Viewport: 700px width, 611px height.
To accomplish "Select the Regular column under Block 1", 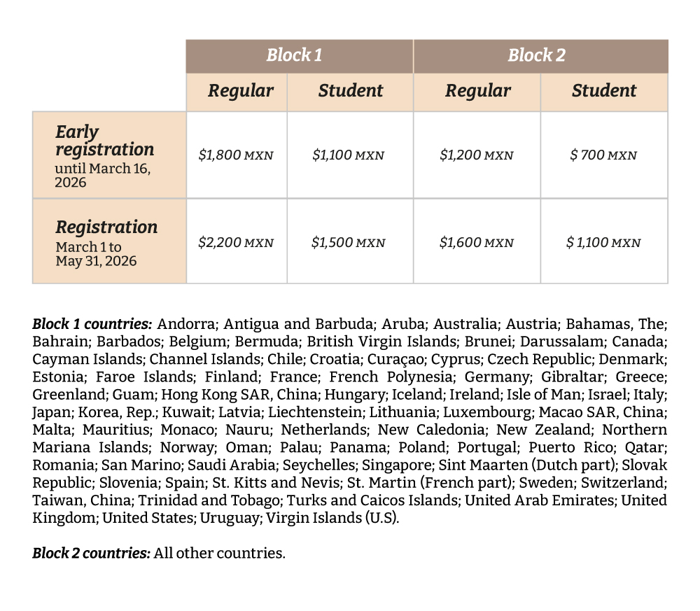I will 240,91.
